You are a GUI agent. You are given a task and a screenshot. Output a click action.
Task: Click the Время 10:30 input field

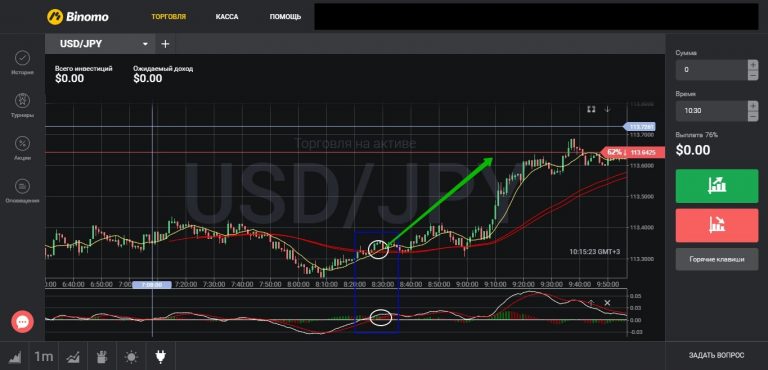pos(711,111)
